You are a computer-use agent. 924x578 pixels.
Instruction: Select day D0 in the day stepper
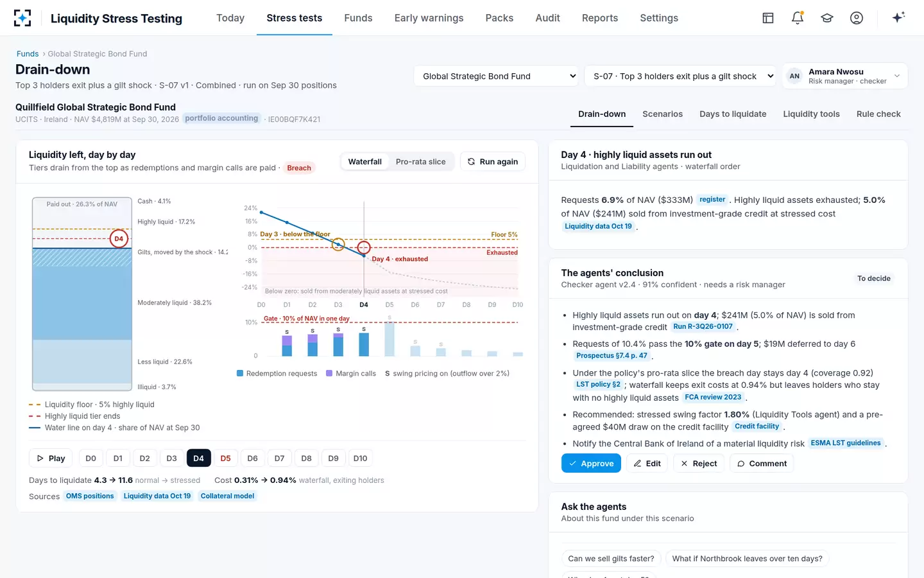(90, 459)
